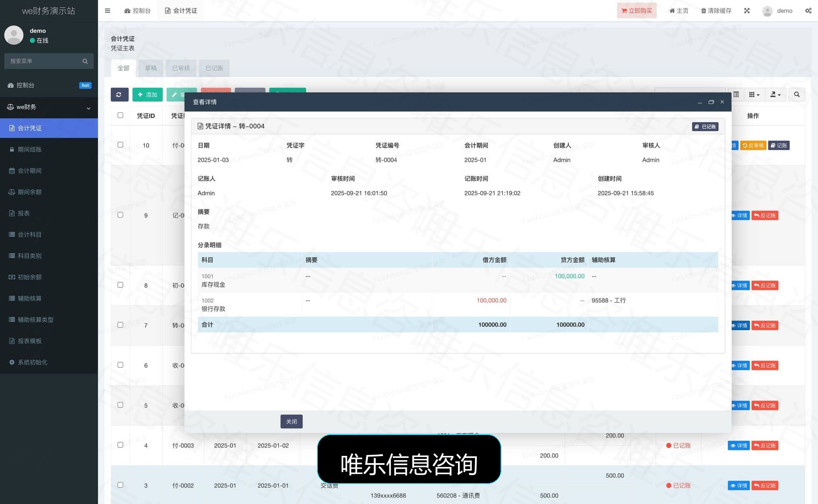Viewport: 818px width, 504px height.
Task: Click 清除缓存 in the header
Action: point(716,11)
